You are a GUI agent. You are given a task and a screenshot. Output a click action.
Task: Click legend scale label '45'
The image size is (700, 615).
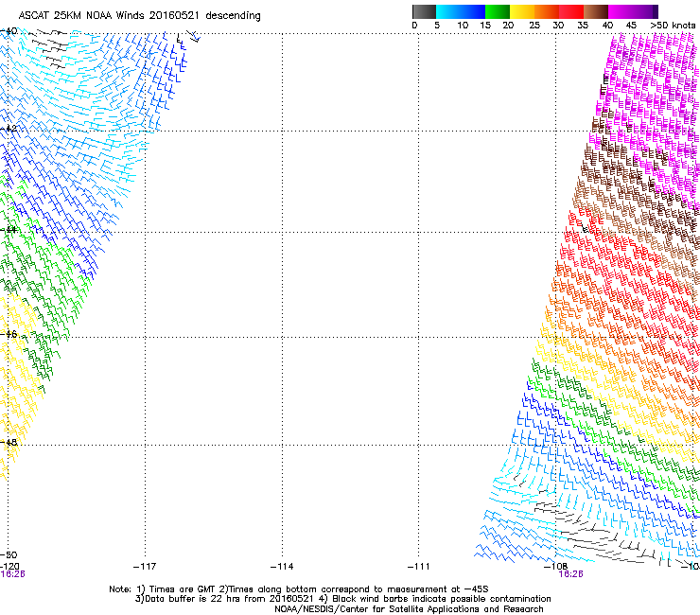pos(631,26)
